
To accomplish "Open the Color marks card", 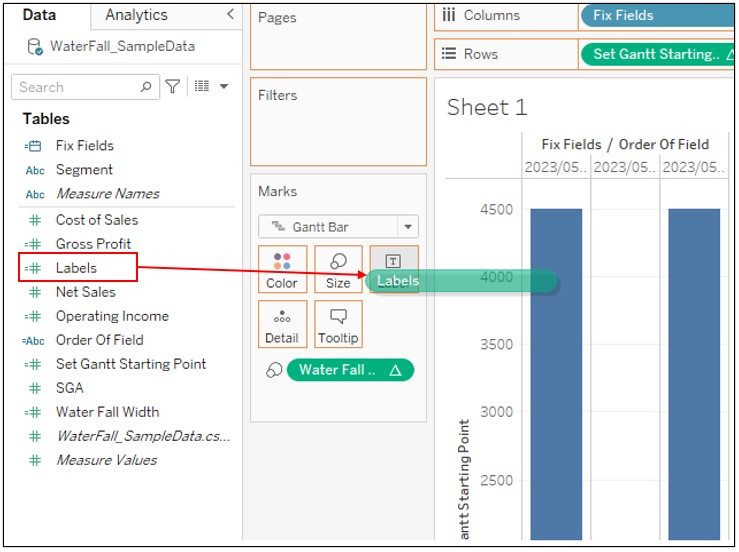I will pyautogui.click(x=282, y=269).
